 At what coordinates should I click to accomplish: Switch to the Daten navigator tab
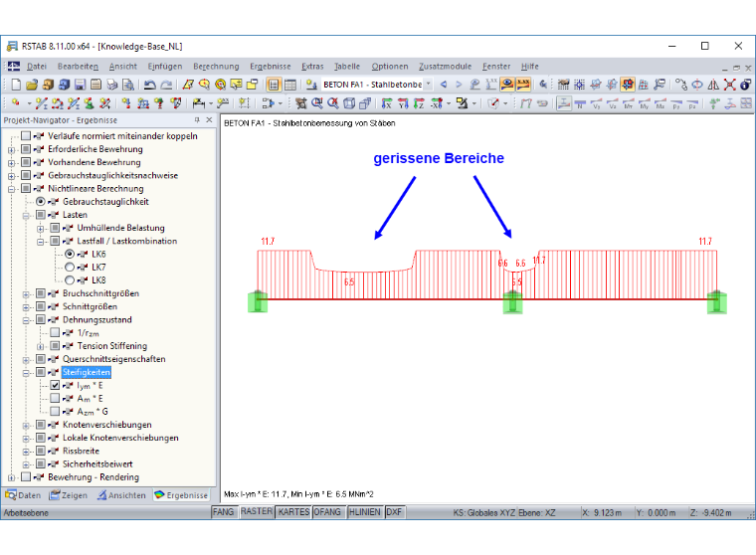point(23,495)
